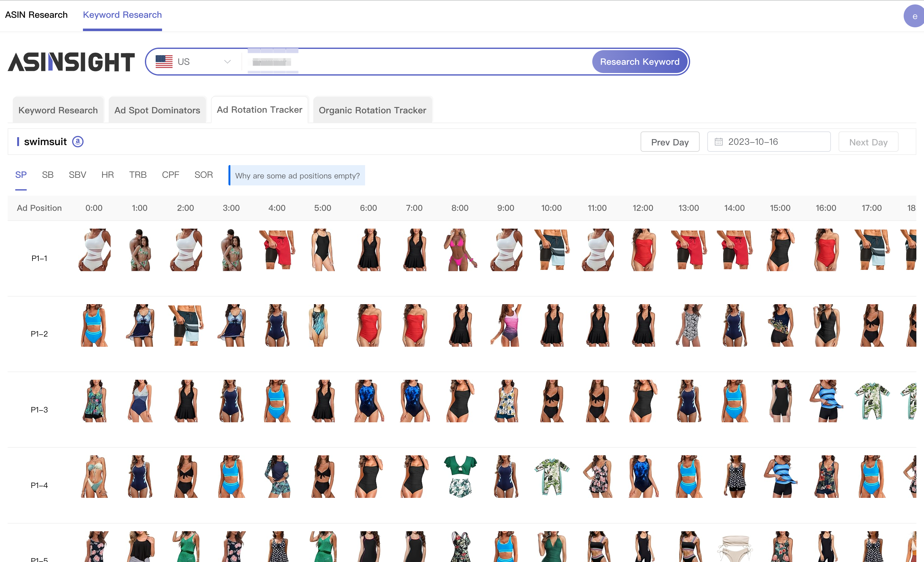The image size is (924, 562).
Task: Open P1-1 red strapless swimsuit at 12:00
Action: (x=643, y=250)
